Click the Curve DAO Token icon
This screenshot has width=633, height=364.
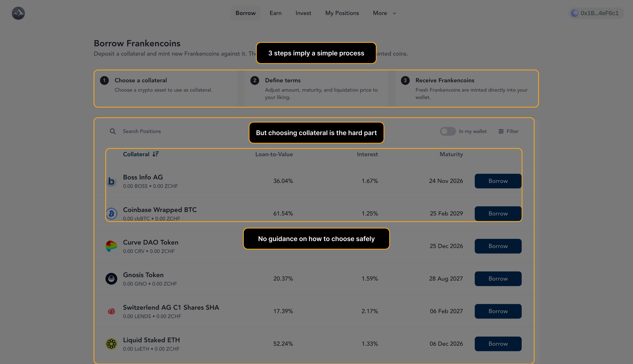pos(111,246)
